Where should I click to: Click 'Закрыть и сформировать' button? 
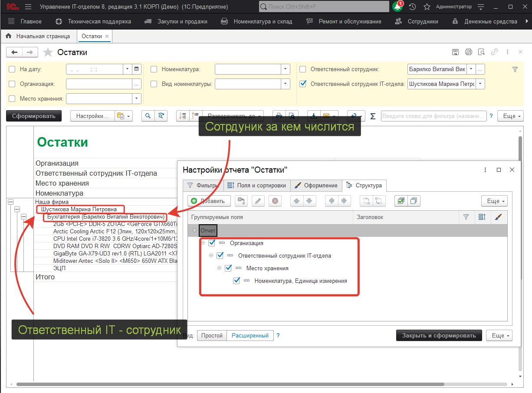click(439, 335)
